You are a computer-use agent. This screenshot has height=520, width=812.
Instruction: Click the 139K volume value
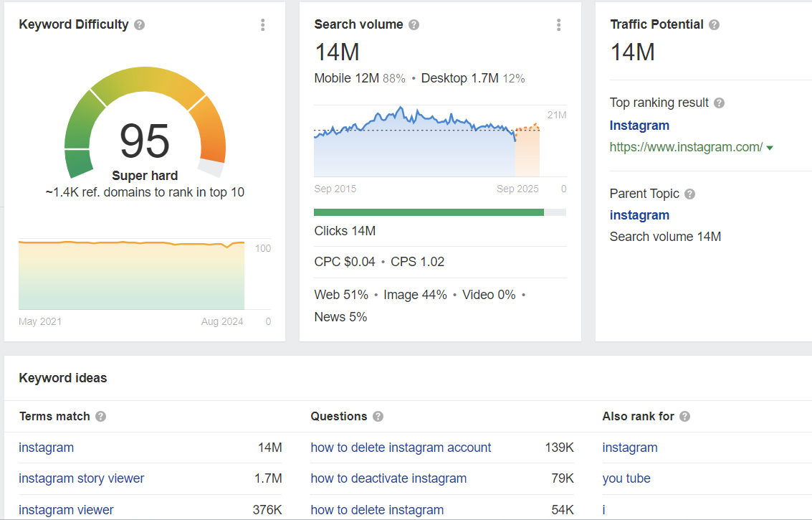point(559,448)
